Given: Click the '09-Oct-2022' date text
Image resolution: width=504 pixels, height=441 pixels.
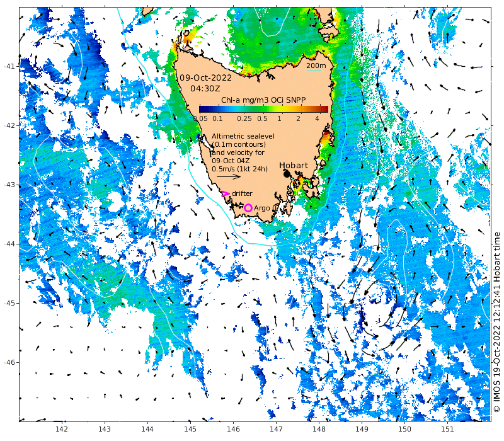Looking at the screenshot, I should (206, 77).
